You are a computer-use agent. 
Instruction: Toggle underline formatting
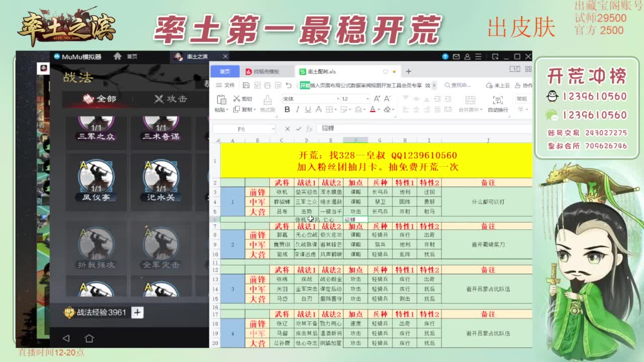(x=307, y=110)
